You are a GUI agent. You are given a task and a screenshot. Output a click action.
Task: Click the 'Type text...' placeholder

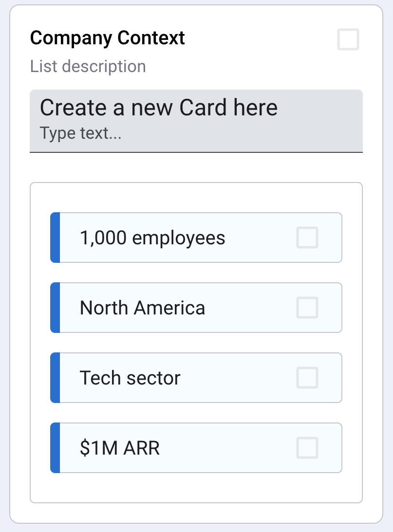coord(81,133)
